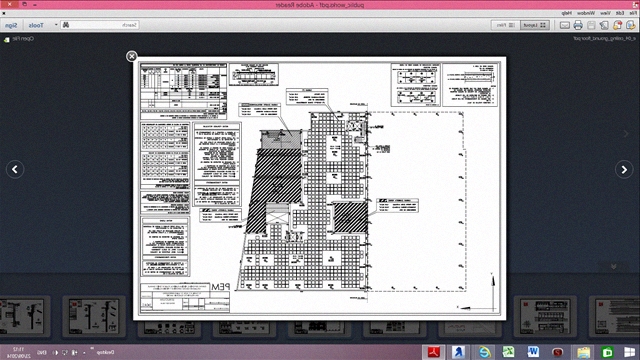
Task: Open the Sign pane
Action: point(11,25)
